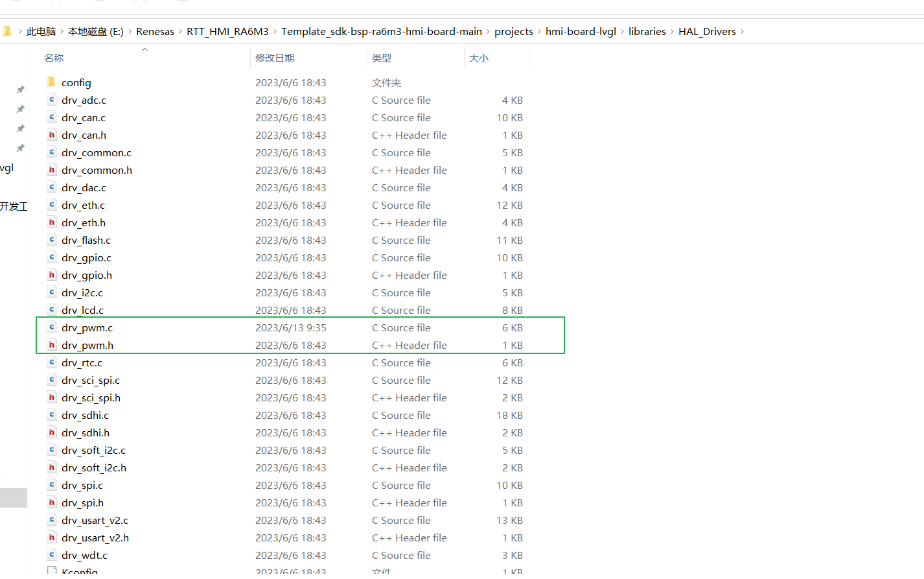Click the 18 KB size cell
Viewport: 924px width, 579px height.
point(509,415)
